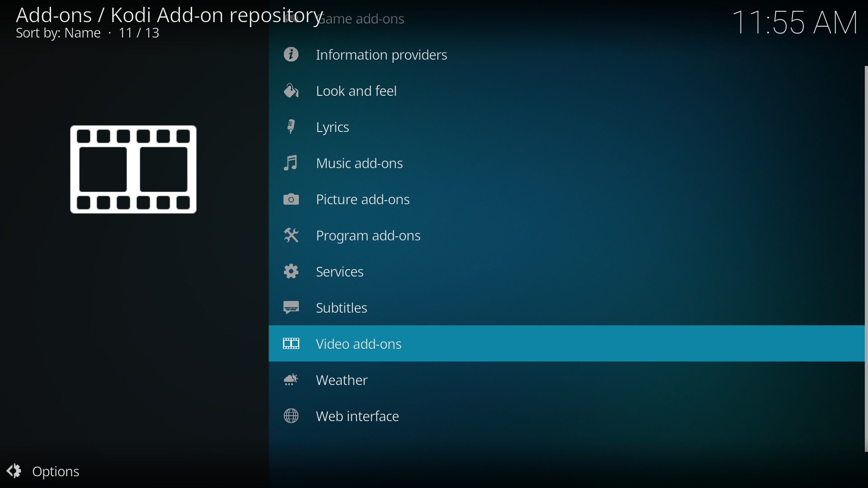The image size is (868, 488).
Task: Click the large filmstrip thumbnail image
Action: point(133,169)
